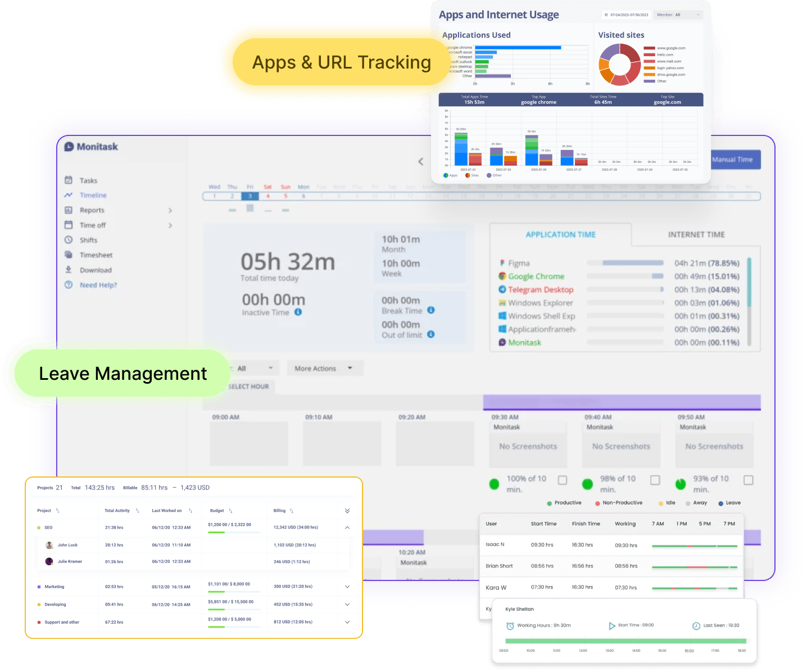The image size is (807, 672).
Task: Click the Manual Time button
Action: click(736, 160)
